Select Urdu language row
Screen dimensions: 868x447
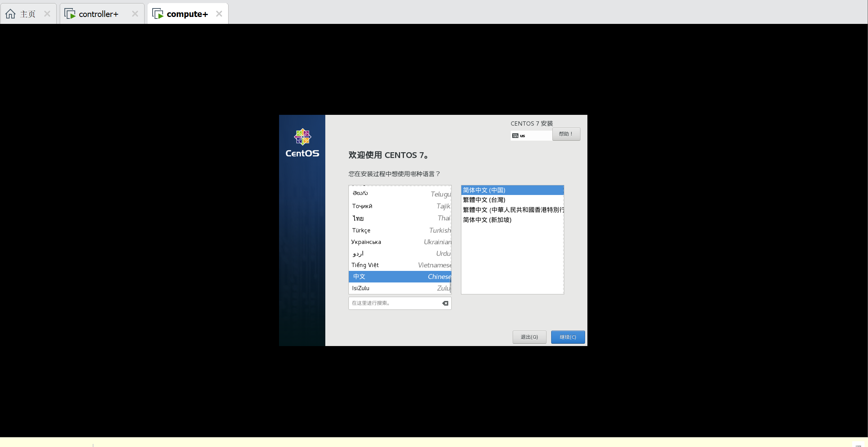[400, 253]
